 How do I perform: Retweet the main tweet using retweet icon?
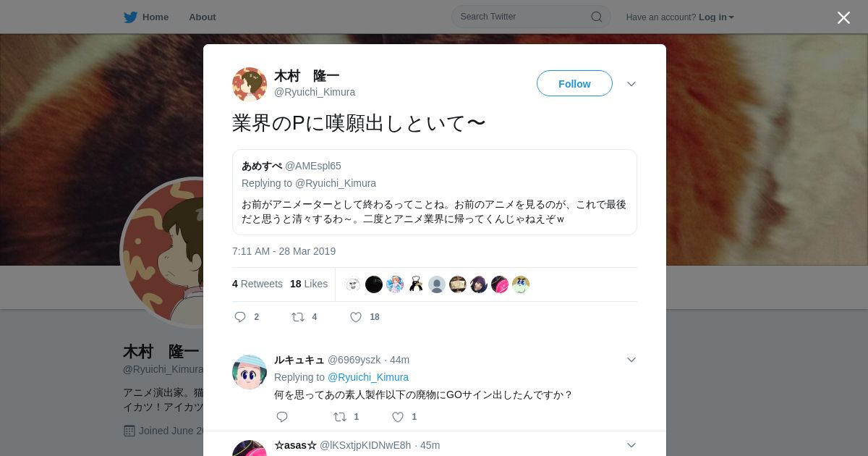[297, 317]
